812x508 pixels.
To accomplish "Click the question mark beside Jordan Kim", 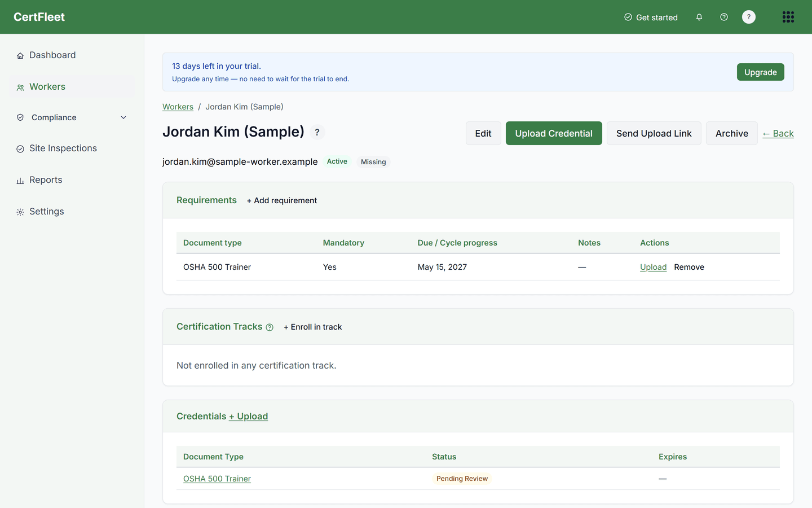I will click(x=317, y=132).
